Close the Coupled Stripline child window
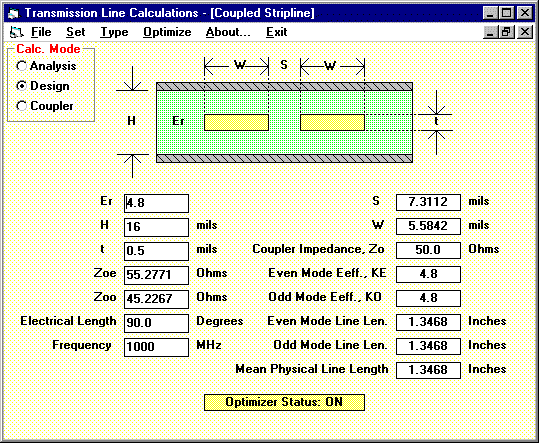The width and height of the screenshot is (539, 443). point(525,32)
